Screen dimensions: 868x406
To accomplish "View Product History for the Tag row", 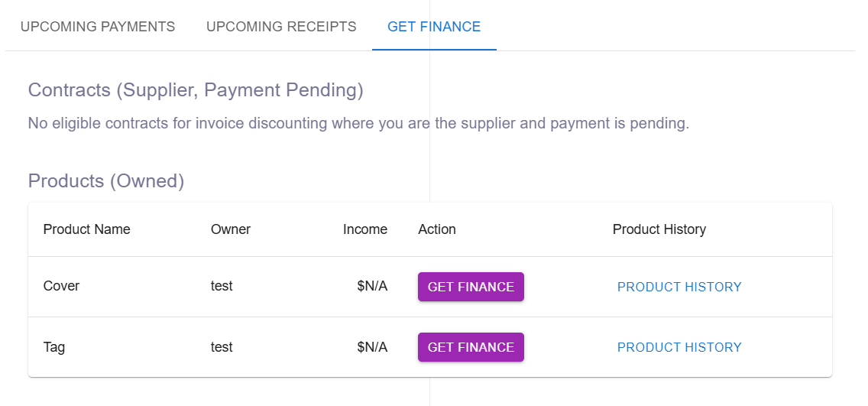I will (679, 347).
